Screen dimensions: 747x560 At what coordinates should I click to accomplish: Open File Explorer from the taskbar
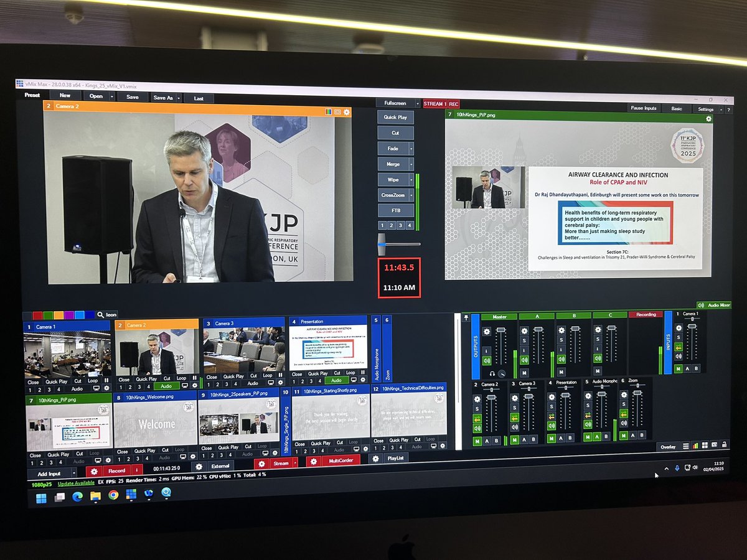pyautogui.click(x=95, y=496)
